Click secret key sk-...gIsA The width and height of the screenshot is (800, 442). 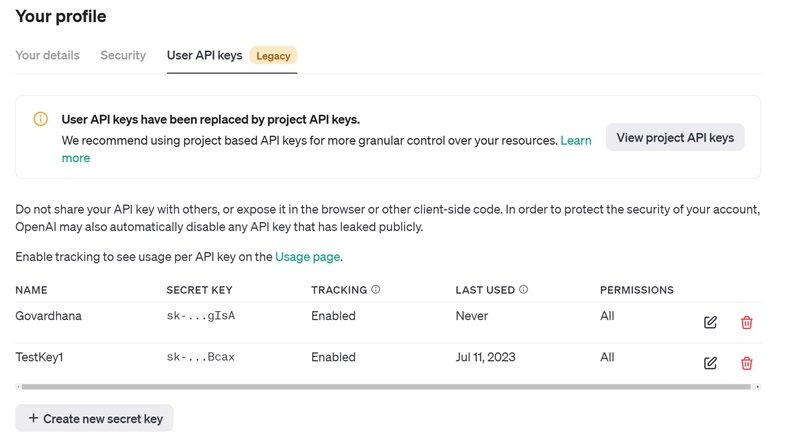(x=201, y=316)
